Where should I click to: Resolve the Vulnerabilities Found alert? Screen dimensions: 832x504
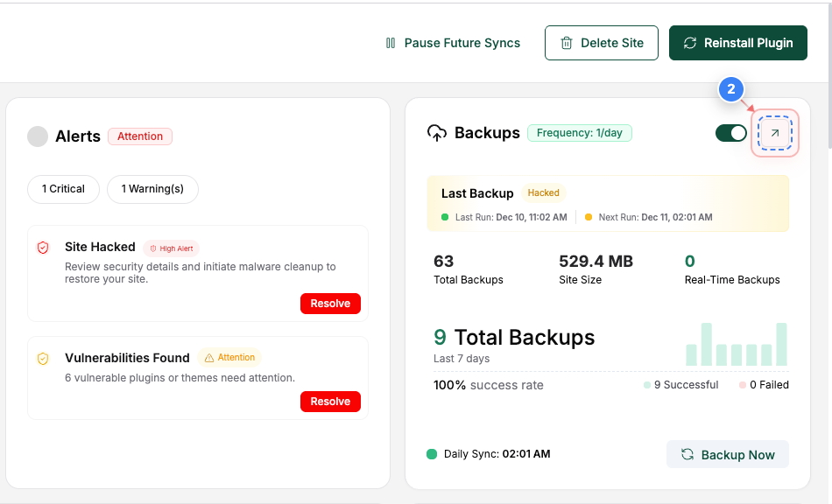pyautogui.click(x=330, y=402)
